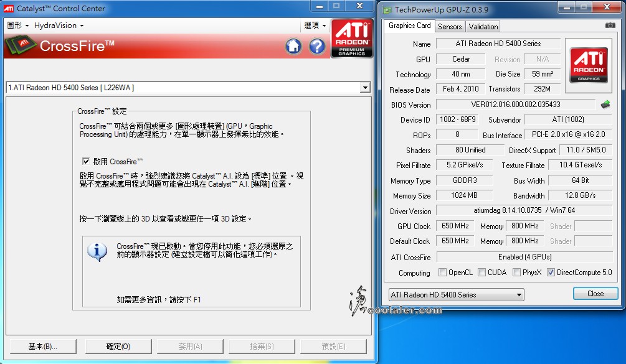Click the Technology value 40 nm

[x=461, y=74]
